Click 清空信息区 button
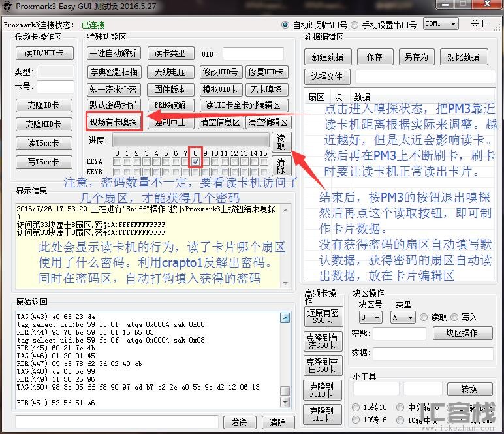This screenshot has height=434, width=504. 221,123
